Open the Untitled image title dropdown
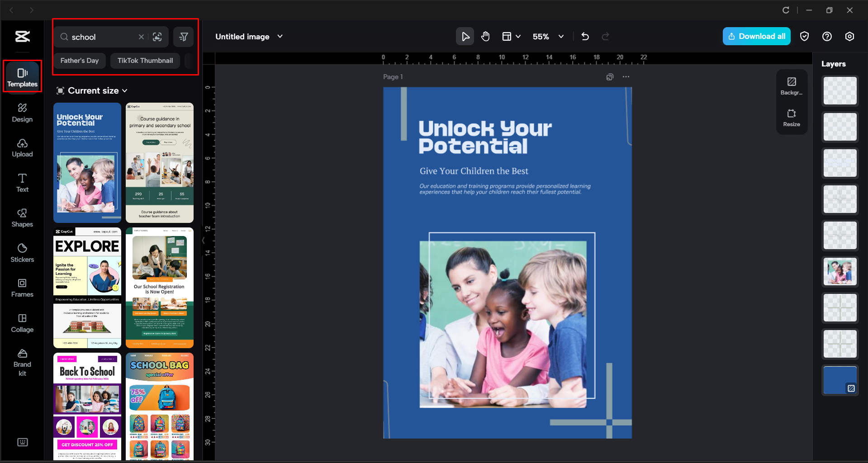 280,36
